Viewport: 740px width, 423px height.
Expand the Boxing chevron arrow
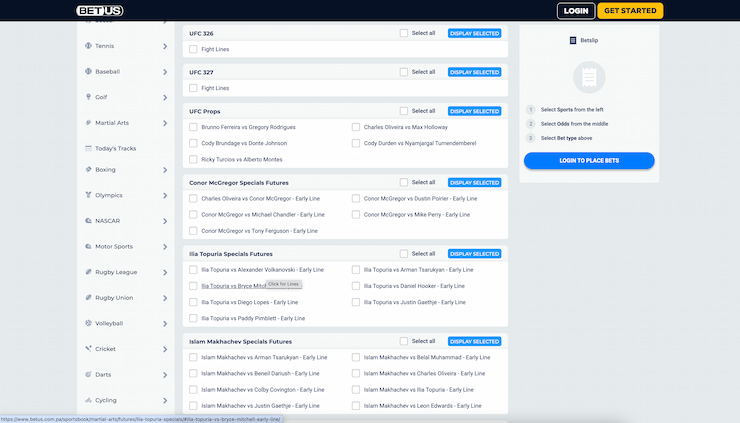165,170
